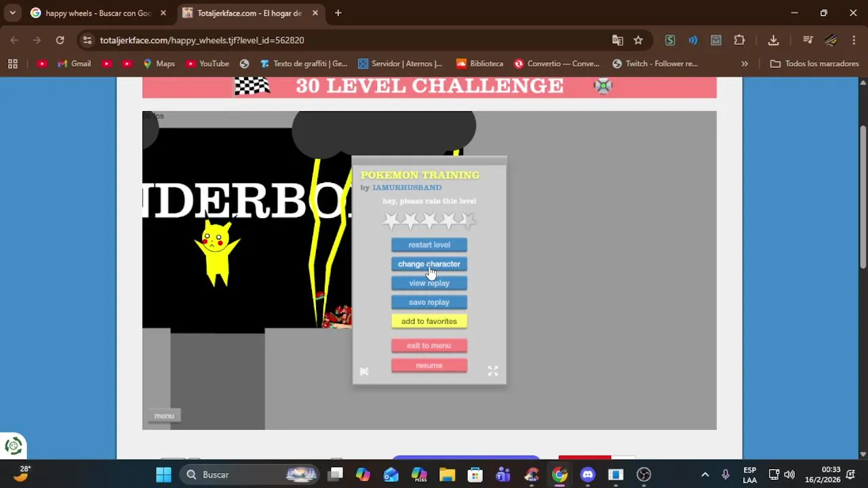Open Servidor Aternos bookmark
Viewport: 868px width, 488px height.
[400, 64]
